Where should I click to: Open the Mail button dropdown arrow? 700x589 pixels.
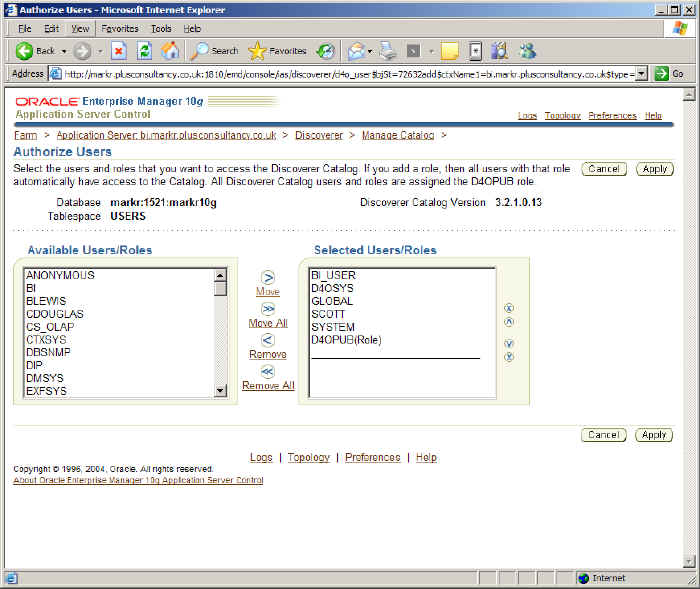tap(370, 51)
